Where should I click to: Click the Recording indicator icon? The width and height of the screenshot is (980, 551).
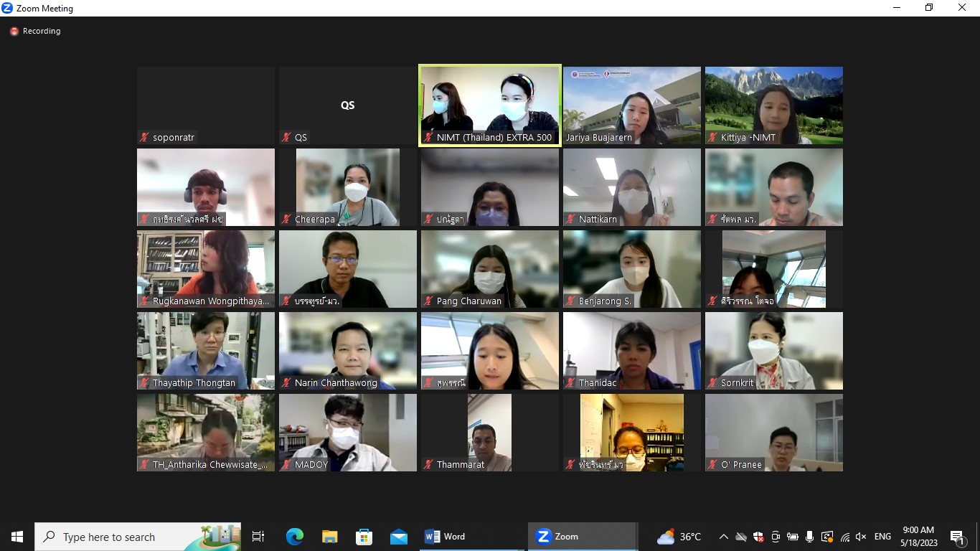(x=14, y=32)
